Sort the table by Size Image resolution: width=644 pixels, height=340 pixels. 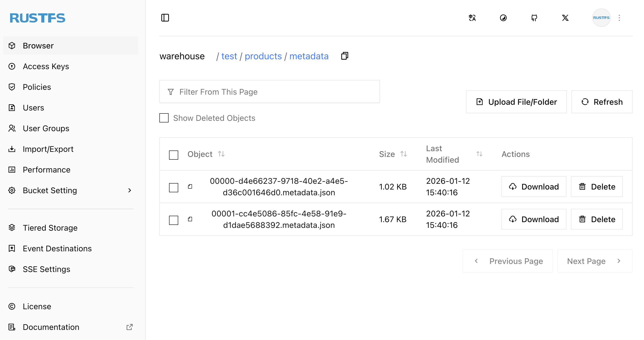click(x=403, y=154)
